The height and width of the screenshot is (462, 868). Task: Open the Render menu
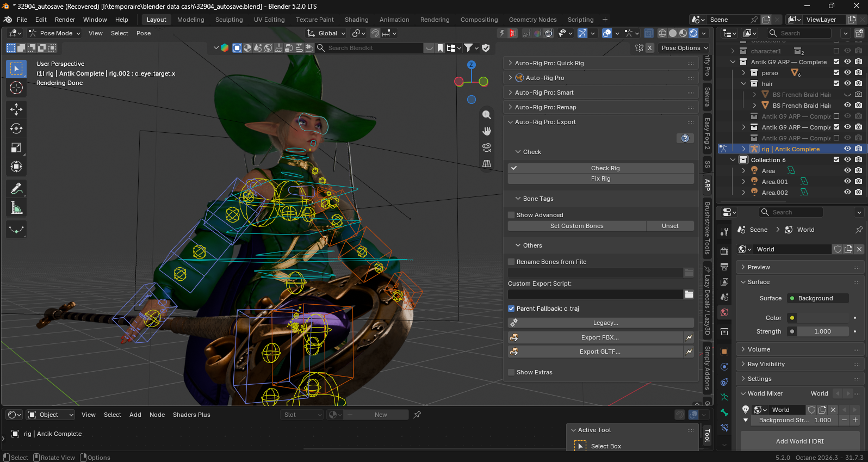click(x=65, y=20)
